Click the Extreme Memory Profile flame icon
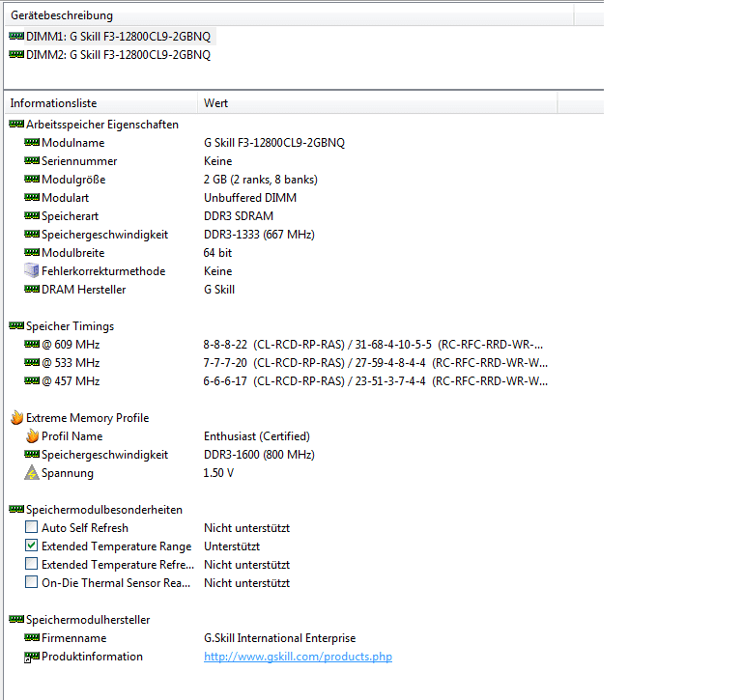The height and width of the screenshot is (700, 742). 16,417
